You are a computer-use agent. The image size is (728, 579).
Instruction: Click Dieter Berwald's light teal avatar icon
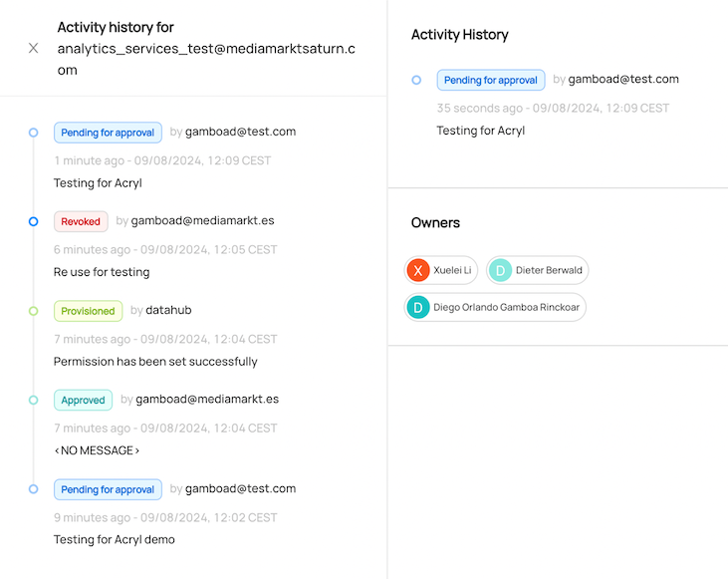point(500,270)
